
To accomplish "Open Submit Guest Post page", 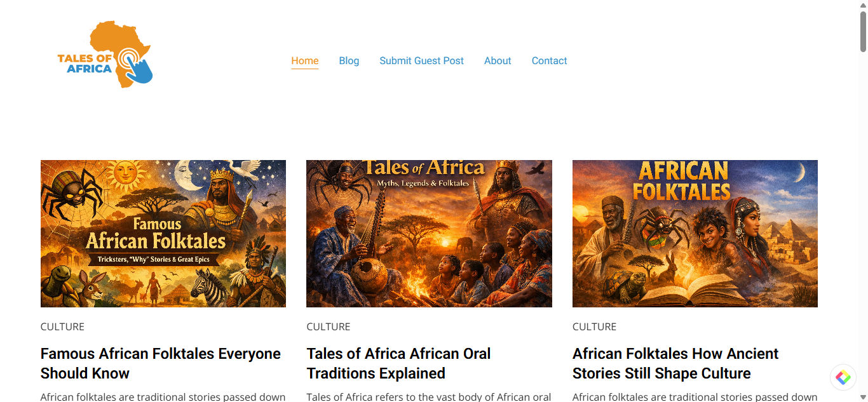I will [421, 61].
